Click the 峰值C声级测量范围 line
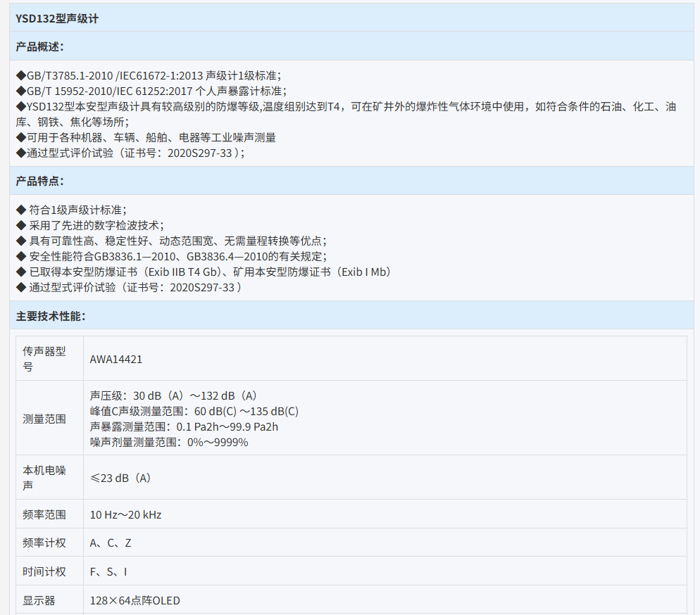 click(194, 411)
